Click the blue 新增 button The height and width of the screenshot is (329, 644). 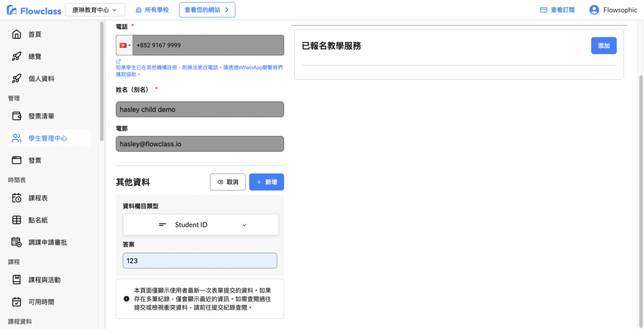pyautogui.click(x=266, y=182)
